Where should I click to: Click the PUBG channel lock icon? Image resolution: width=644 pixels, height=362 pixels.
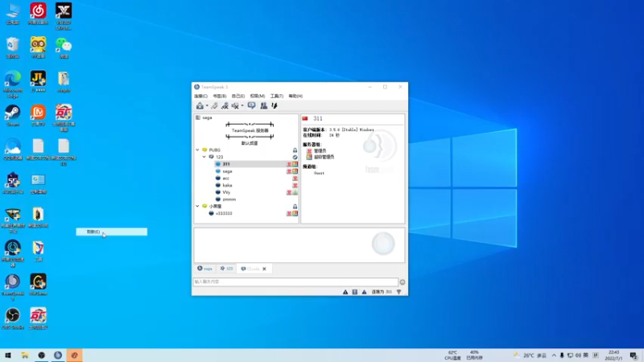(295, 150)
